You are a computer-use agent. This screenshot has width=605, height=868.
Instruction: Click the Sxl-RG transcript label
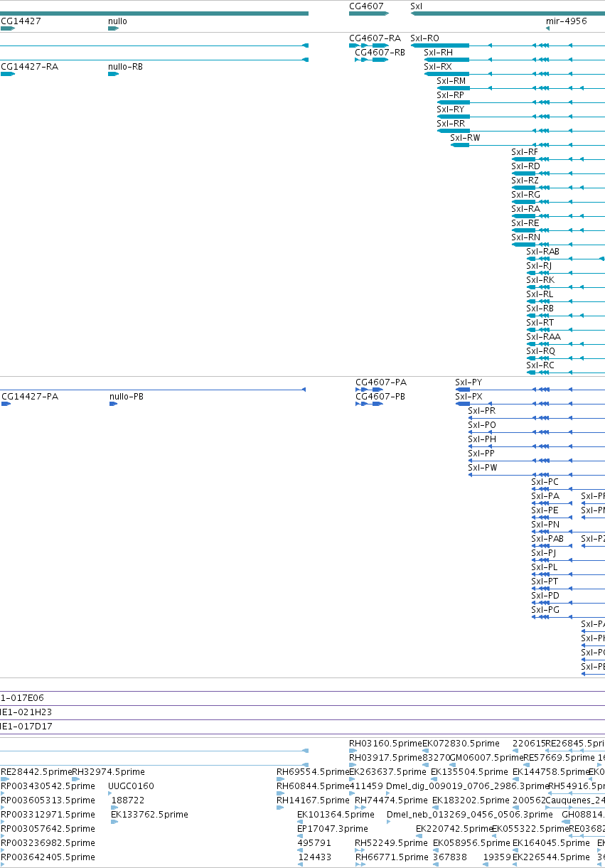pos(525,195)
